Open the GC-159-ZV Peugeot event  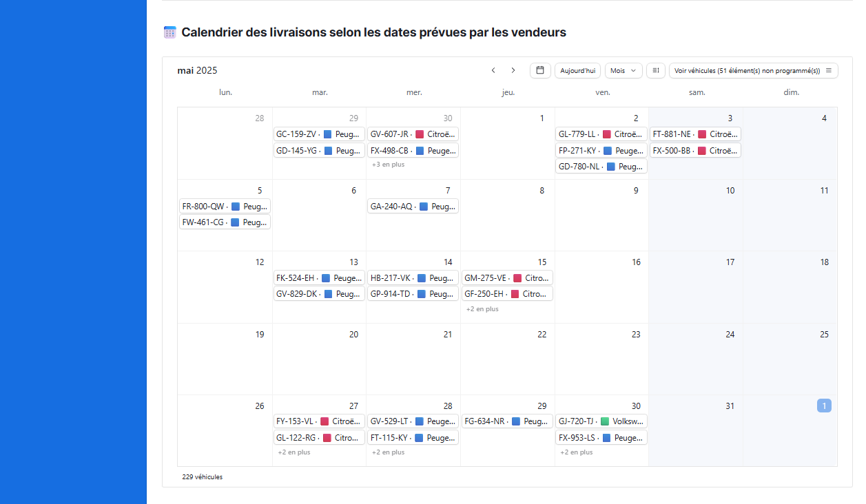[319, 134]
